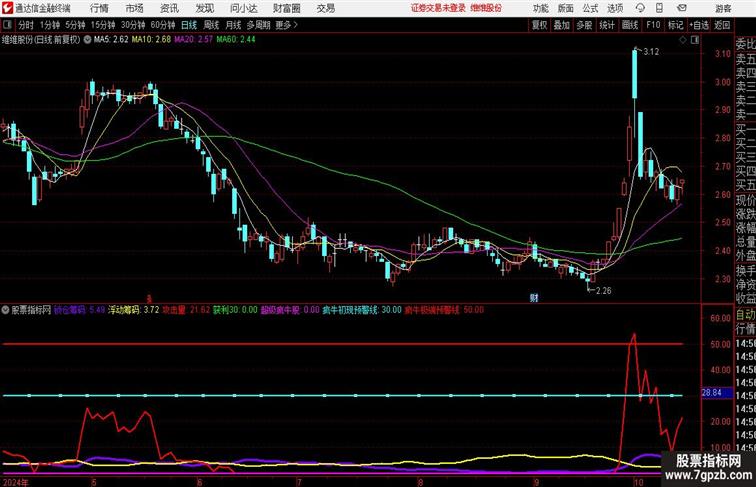This screenshot has width=756, height=487.
Task: Open the 市场 menu
Action: tap(135, 8)
